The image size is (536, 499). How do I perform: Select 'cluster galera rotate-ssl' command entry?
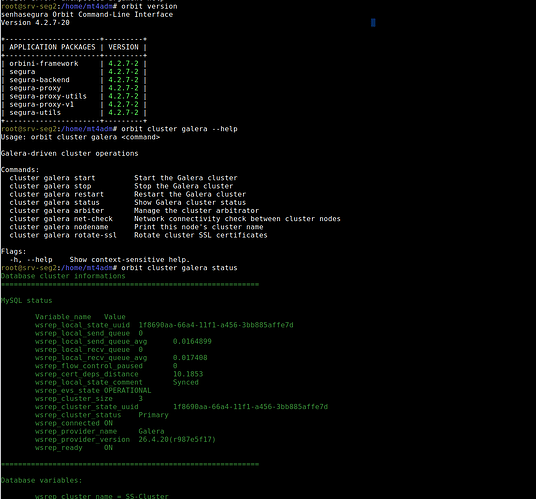[x=63, y=235]
